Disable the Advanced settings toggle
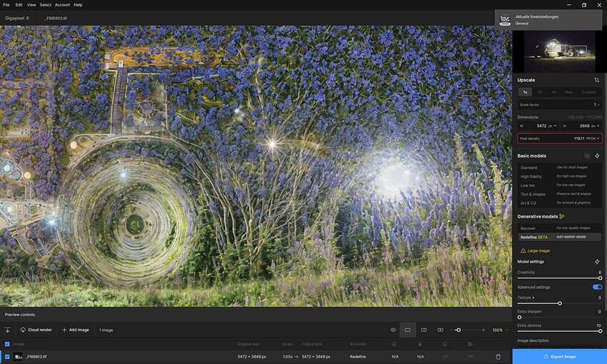The image size is (607, 364). pos(597,287)
